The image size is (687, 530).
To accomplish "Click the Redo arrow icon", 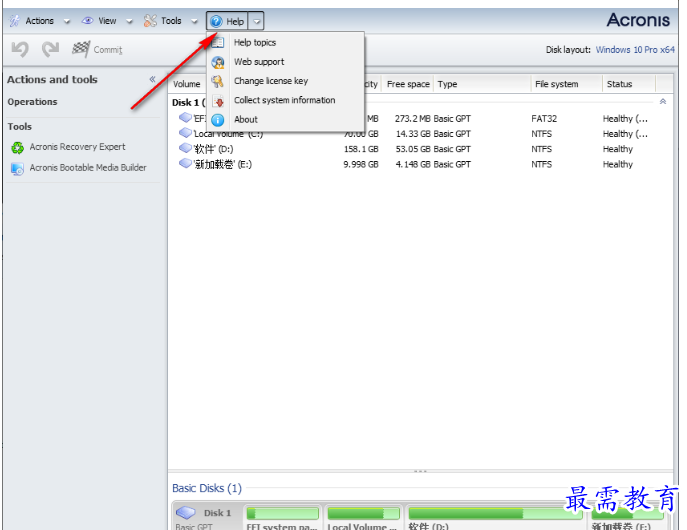I will [50, 49].
